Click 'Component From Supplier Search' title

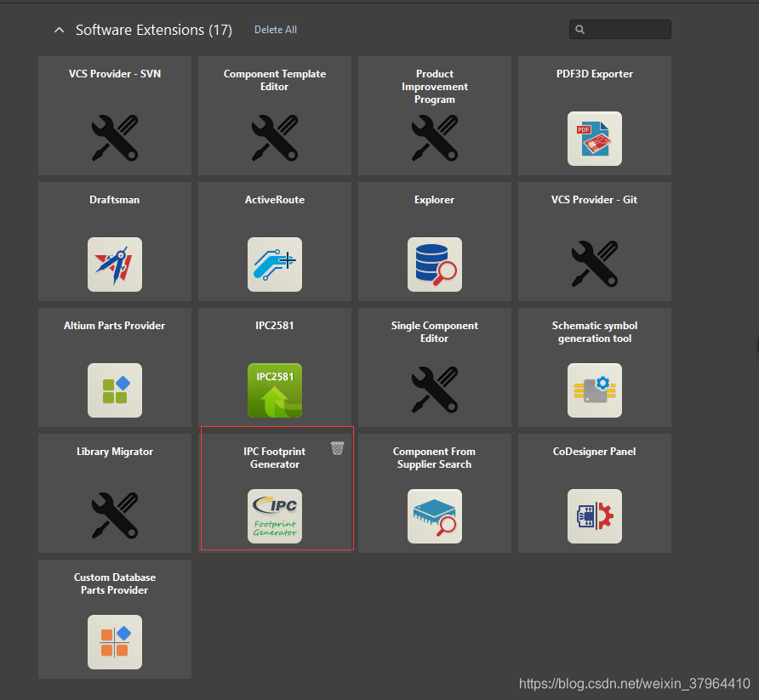(434, 458)
